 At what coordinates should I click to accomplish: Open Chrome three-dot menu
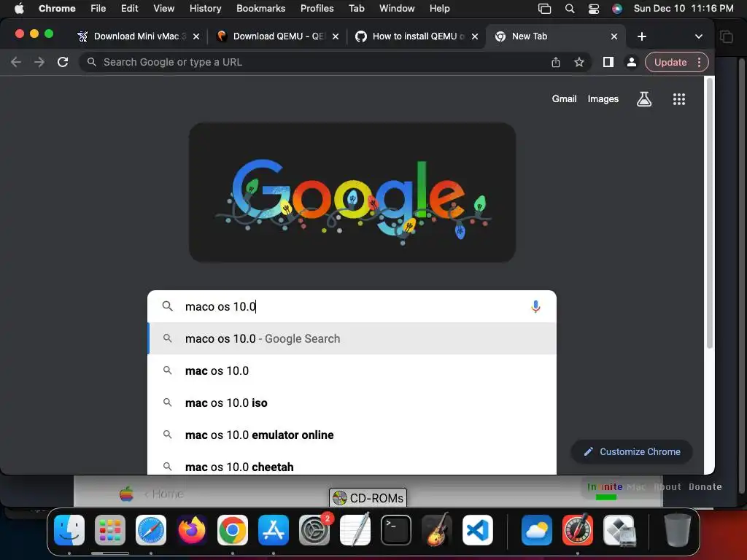click(x=699, y=62)
